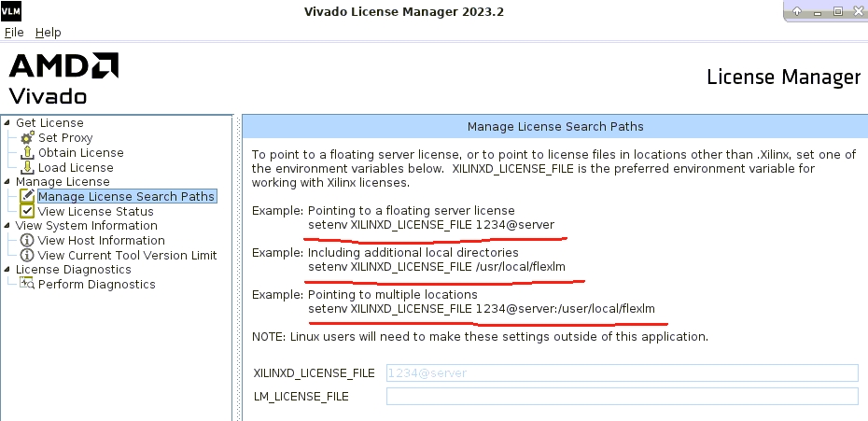
Task: Select Load License in the tree
Action: [x=76, y=167]
